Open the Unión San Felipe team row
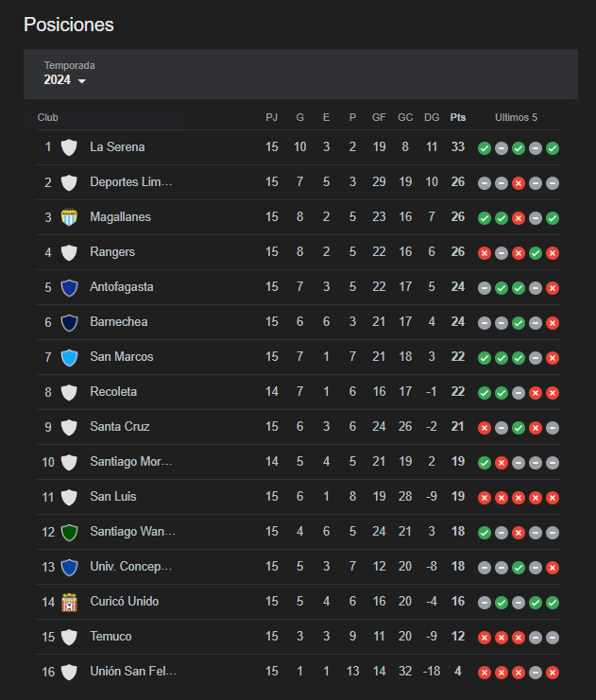Image resolution: width=596 pixels, height=700 pixels. coord(298,672)
